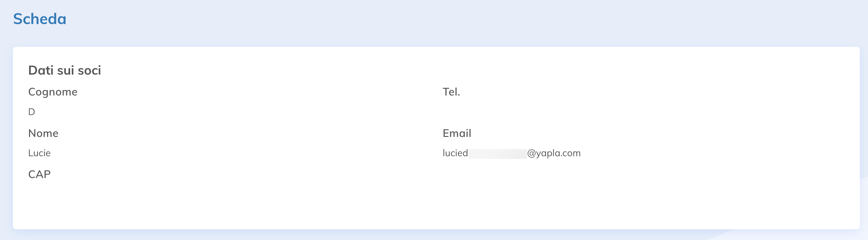Click the Tel. field label

pos(451,92)
